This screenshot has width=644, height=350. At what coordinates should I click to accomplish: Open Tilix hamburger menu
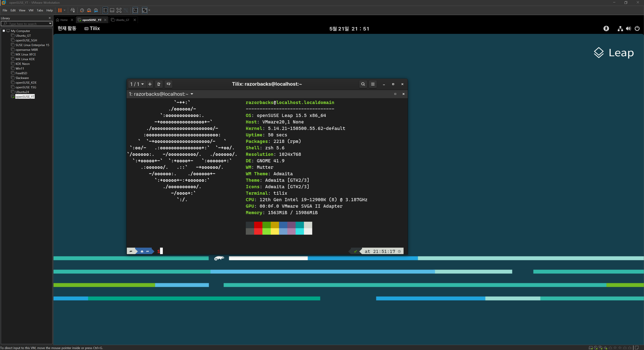(x=373, y=84)
